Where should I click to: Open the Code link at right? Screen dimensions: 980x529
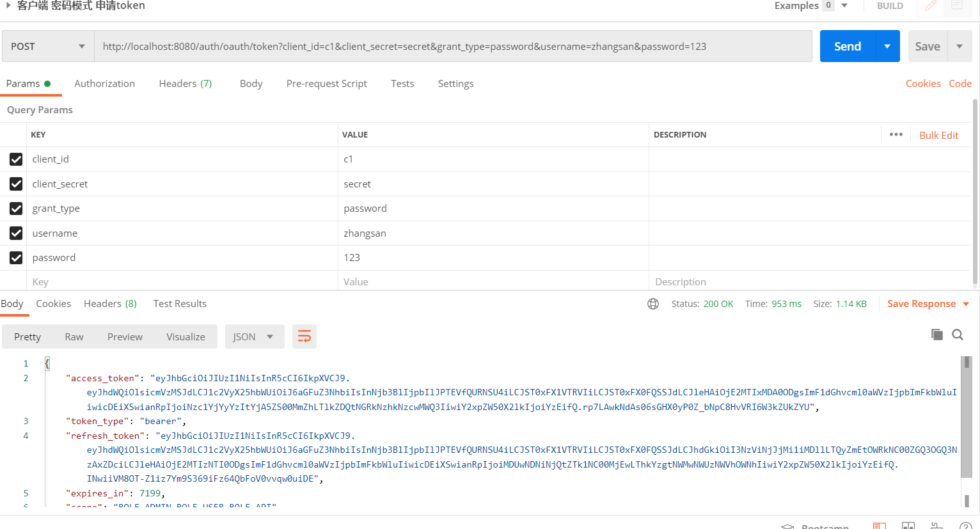point(960,84)
